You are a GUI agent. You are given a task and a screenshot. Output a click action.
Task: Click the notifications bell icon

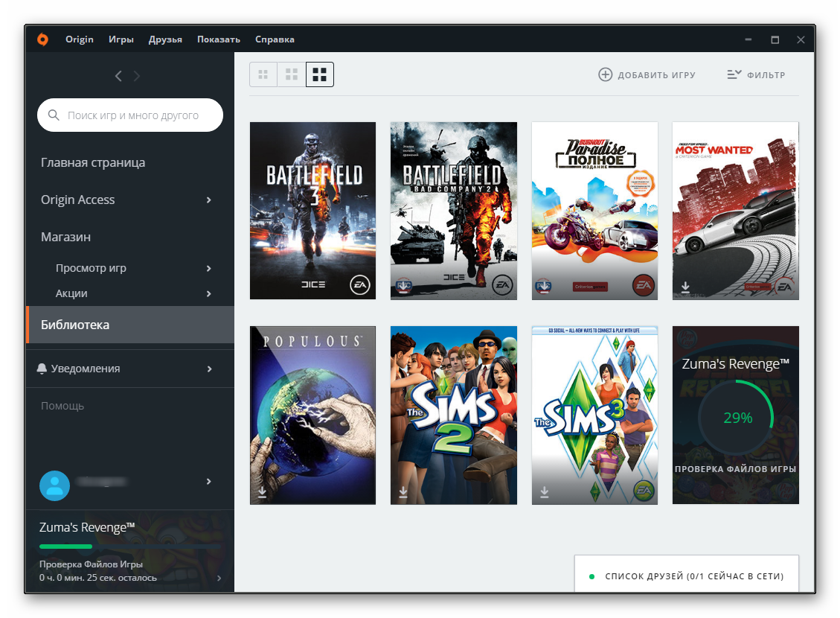42,369
